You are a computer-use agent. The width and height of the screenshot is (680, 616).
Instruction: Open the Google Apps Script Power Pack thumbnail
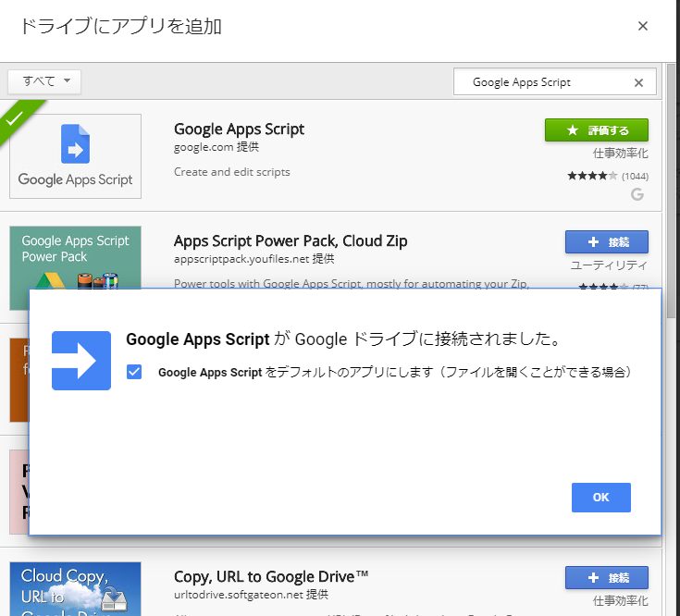pos(76,256)
